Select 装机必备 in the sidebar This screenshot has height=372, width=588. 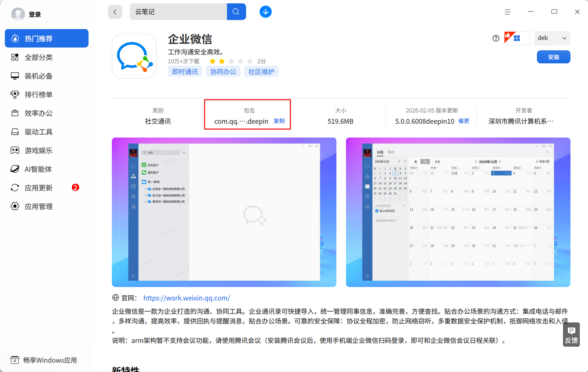coord(47,76)
